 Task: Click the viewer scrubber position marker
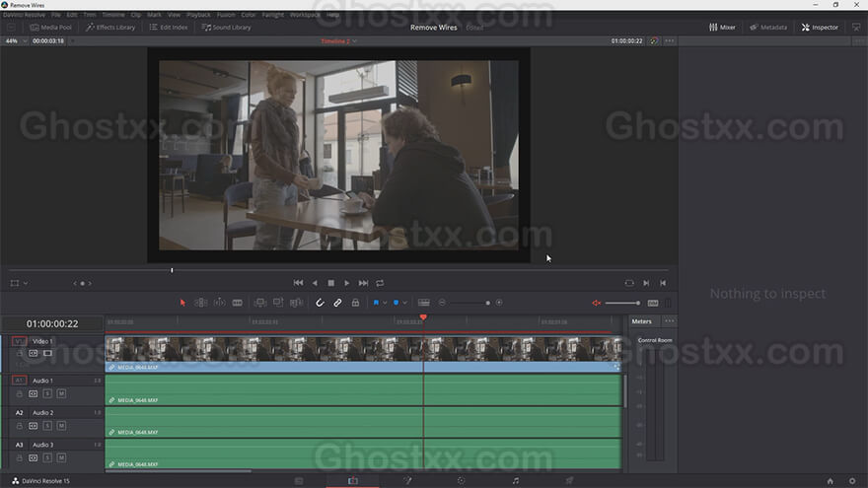172,270
